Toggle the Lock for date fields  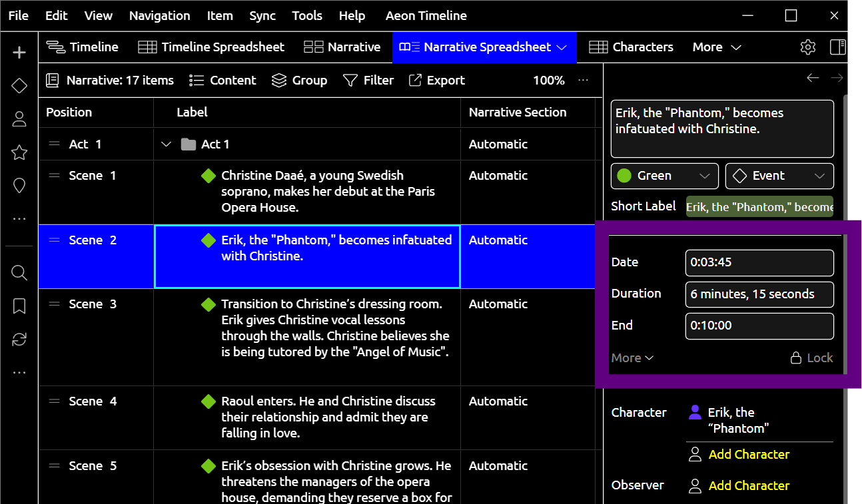click(811, 358)
